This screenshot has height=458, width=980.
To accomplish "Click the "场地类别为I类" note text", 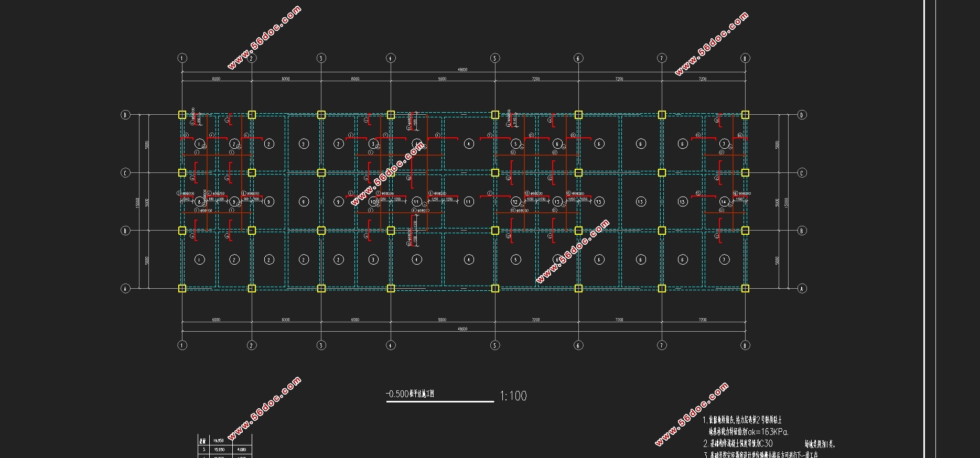I will [820, 444].
